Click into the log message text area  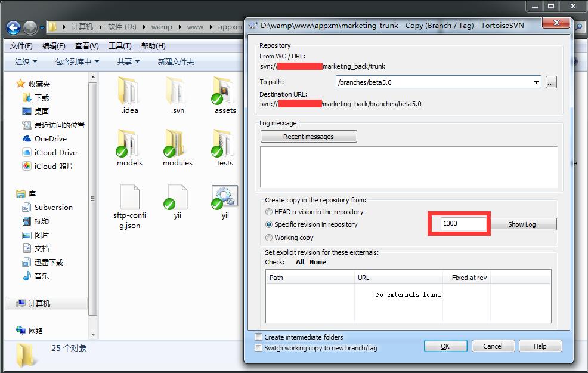coord(408,167)
